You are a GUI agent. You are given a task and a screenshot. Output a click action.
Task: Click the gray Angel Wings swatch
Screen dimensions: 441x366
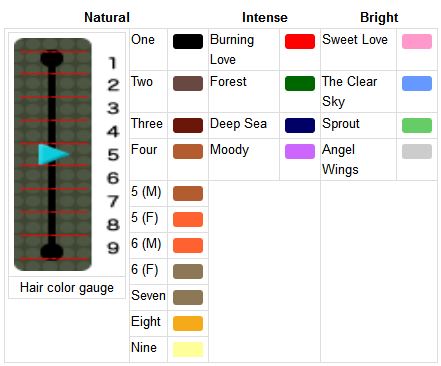pyautogui.click(x=417, y=152)
